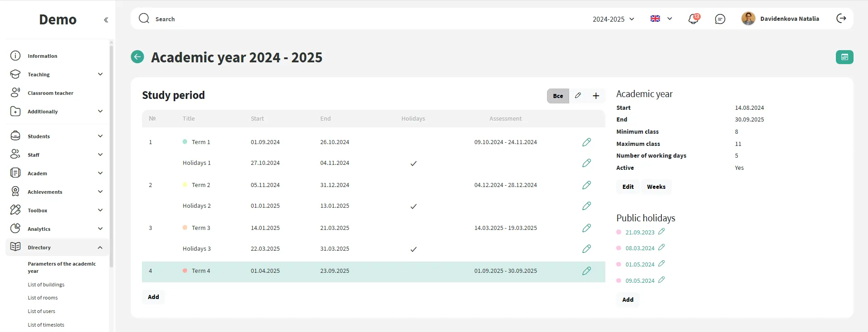
Task: Click the green back arrow button
Action: point(137,57)
